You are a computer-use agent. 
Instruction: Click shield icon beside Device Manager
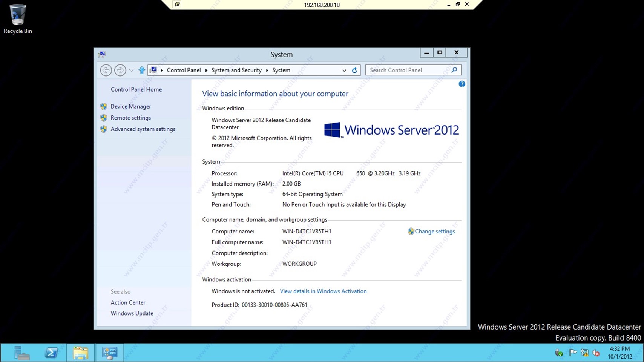coord(104,106)
